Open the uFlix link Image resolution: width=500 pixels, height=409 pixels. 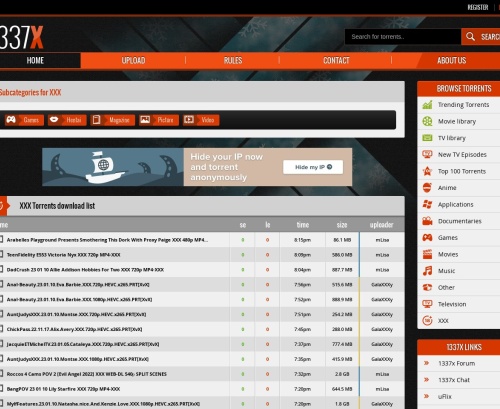[445, 397]
